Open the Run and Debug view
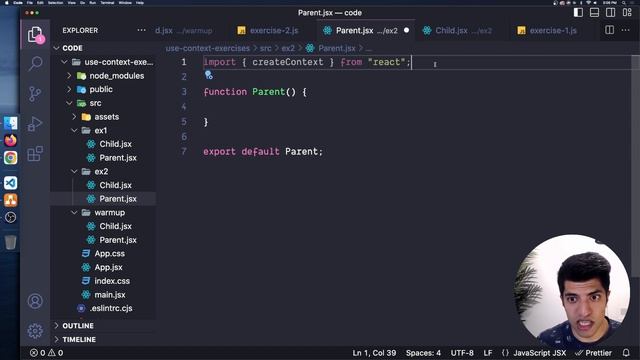This screenshot has width=640, height=360. pos(35,124)
